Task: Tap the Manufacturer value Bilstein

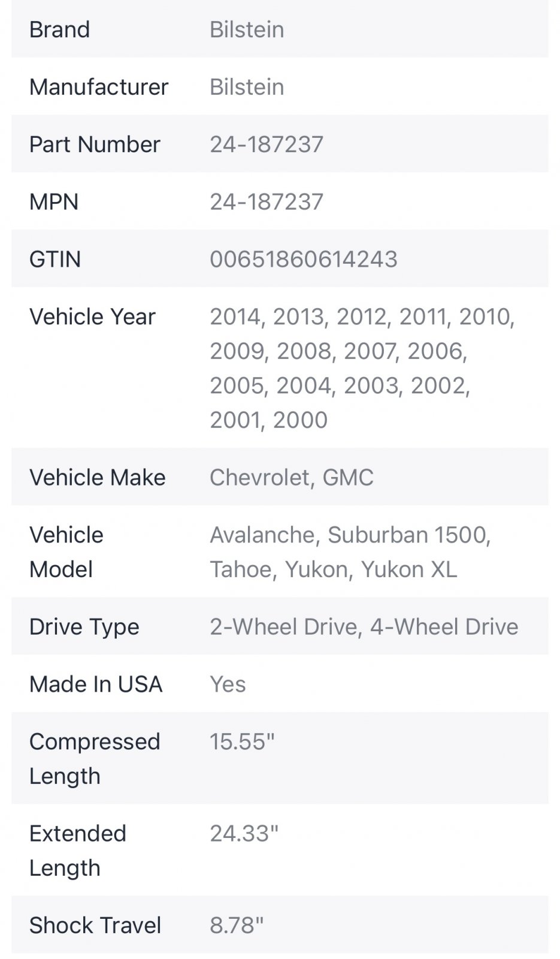Action: click(247, 87)
